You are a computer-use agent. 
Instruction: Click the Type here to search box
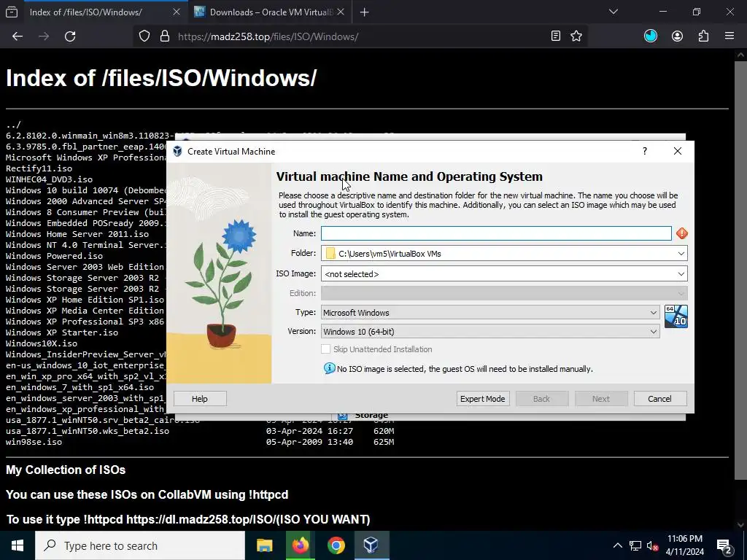(140, 545)
